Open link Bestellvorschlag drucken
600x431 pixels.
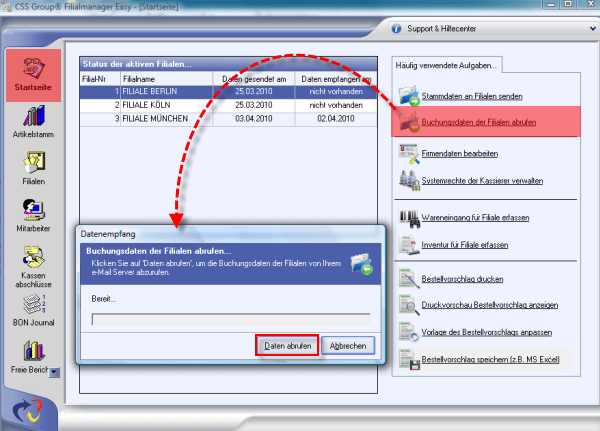click(x=462, y=279)
